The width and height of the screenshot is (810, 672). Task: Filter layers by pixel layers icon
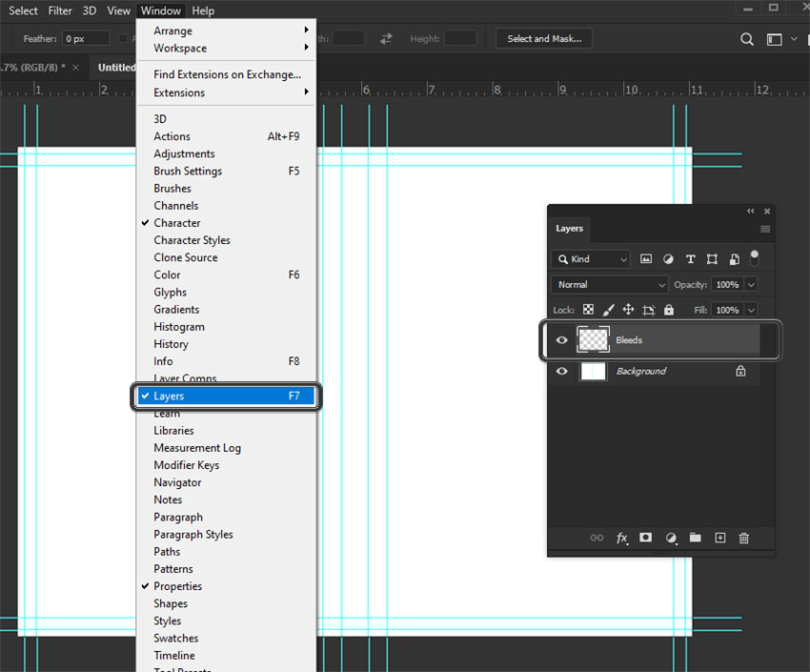[646, 258]
